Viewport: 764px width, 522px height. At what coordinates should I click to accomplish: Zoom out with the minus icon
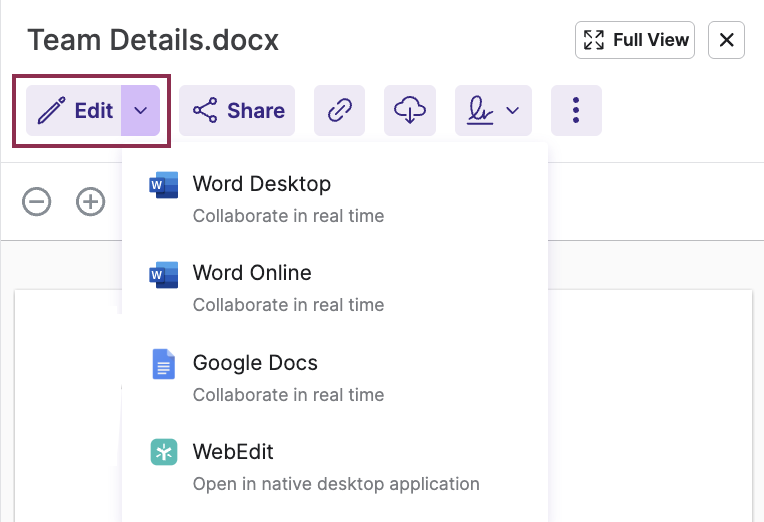pos(37,201)
